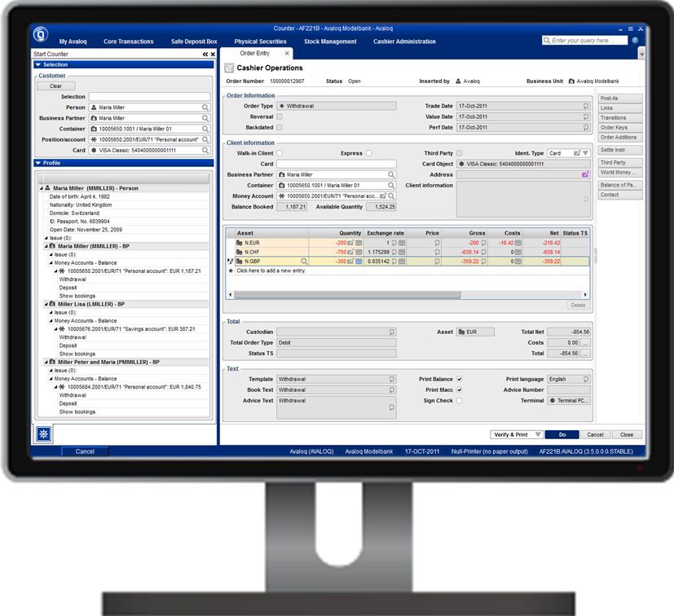
Task: Click edit icon beside N.EUR quantity
Action: point(350,243)
